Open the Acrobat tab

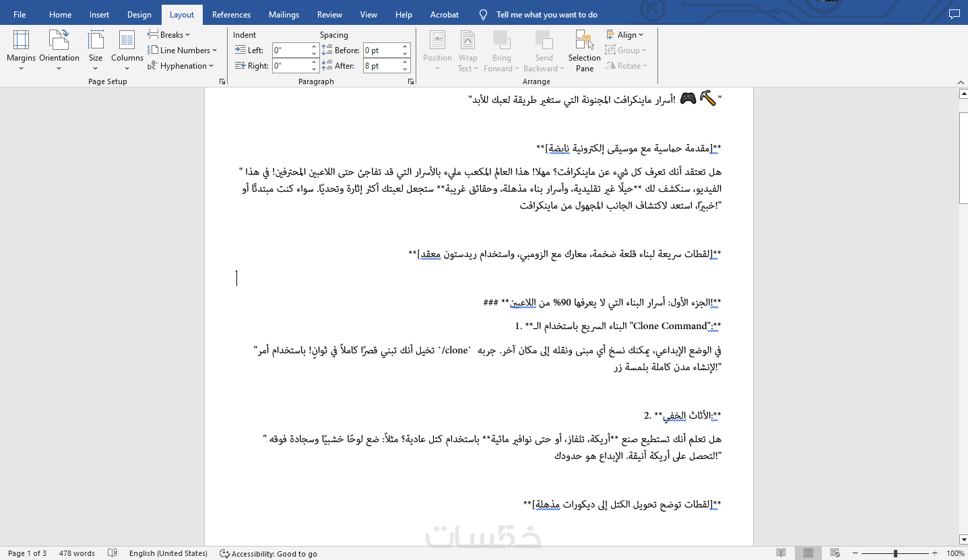click(445, 14)
